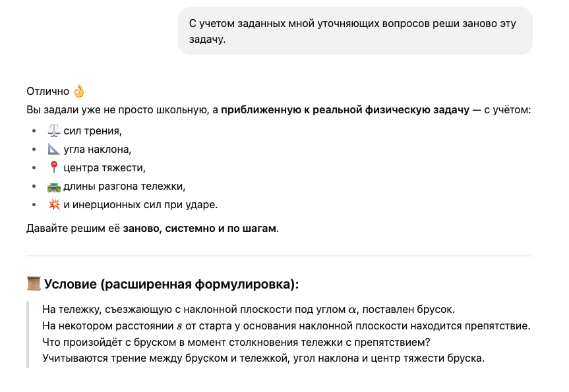Click the list item длины разгона тележки

tap(124, 186)
